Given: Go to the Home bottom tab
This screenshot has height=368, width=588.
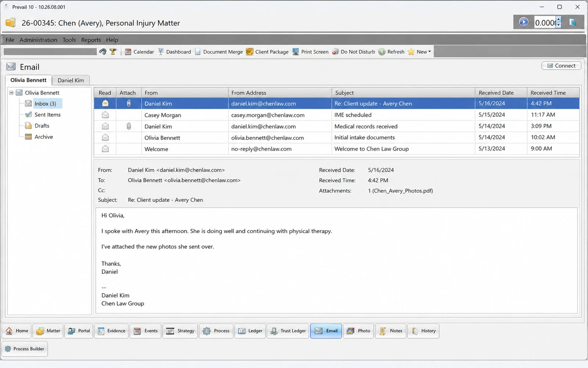Looking at the screenshot, I should tap(17, 331).
